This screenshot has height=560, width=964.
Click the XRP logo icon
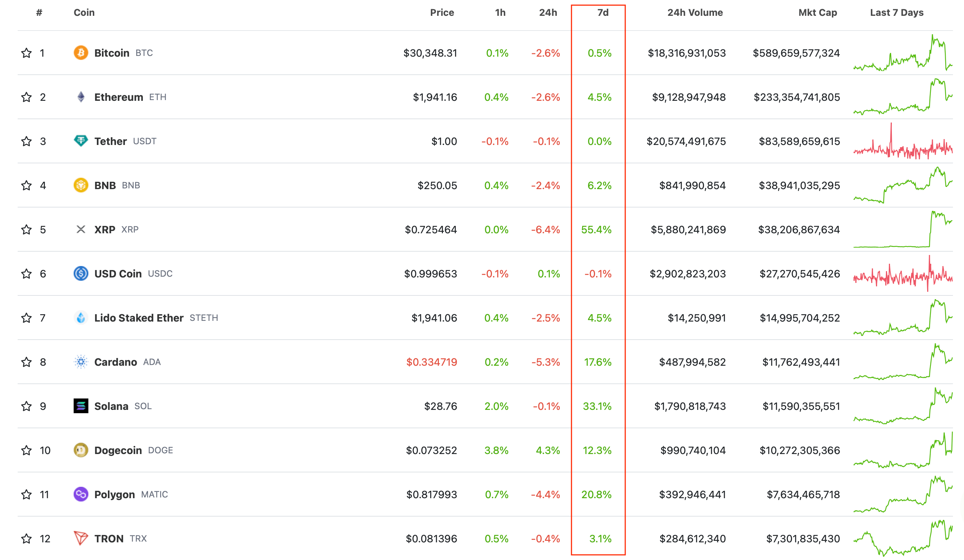click(81, 229)
